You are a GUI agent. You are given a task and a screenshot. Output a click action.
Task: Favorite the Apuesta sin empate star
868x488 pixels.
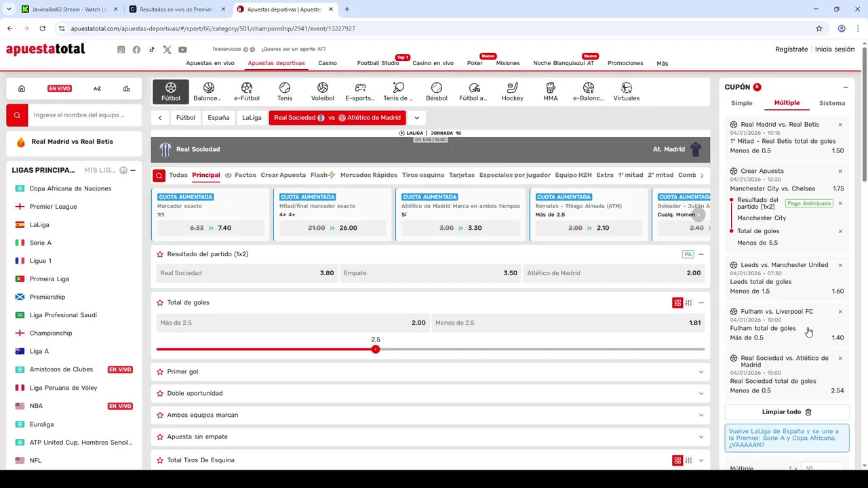pyautogui.click(x=160, y=437)
